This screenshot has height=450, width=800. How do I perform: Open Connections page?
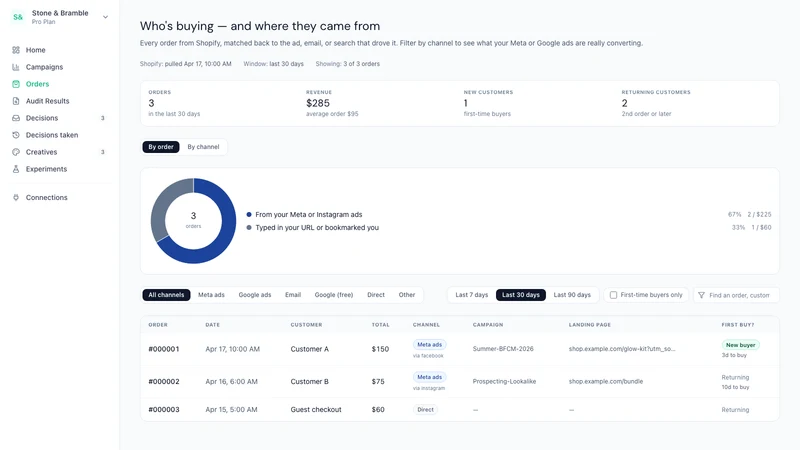coord(46,197)
